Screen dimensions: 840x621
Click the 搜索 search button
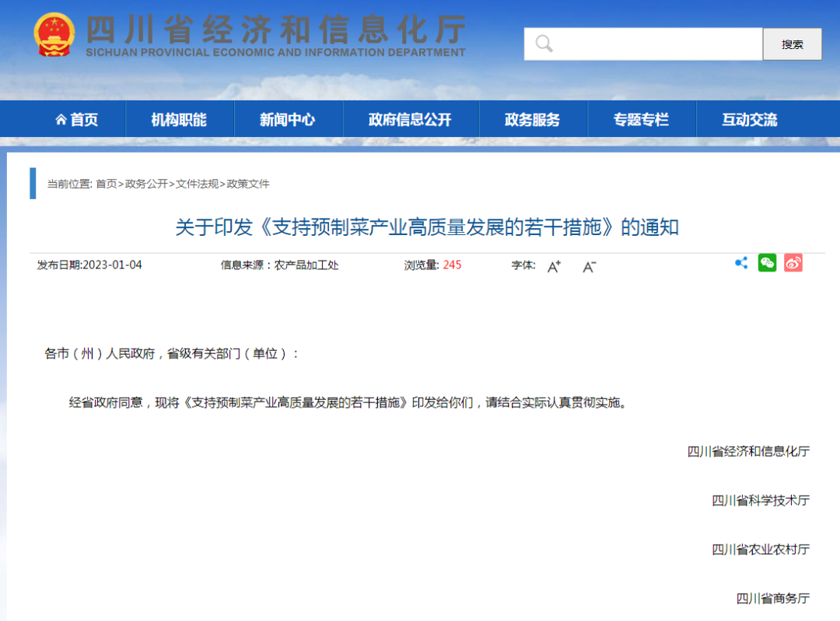[x=792, y=44]
